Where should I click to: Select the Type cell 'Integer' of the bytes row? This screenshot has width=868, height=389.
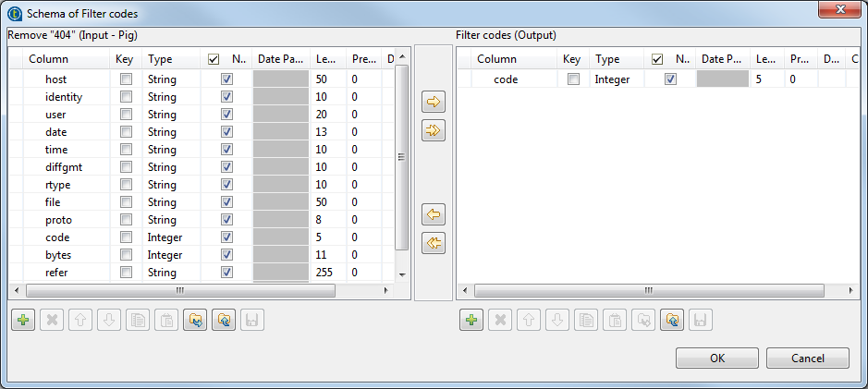pyautogui.click(x=172, y=255)
